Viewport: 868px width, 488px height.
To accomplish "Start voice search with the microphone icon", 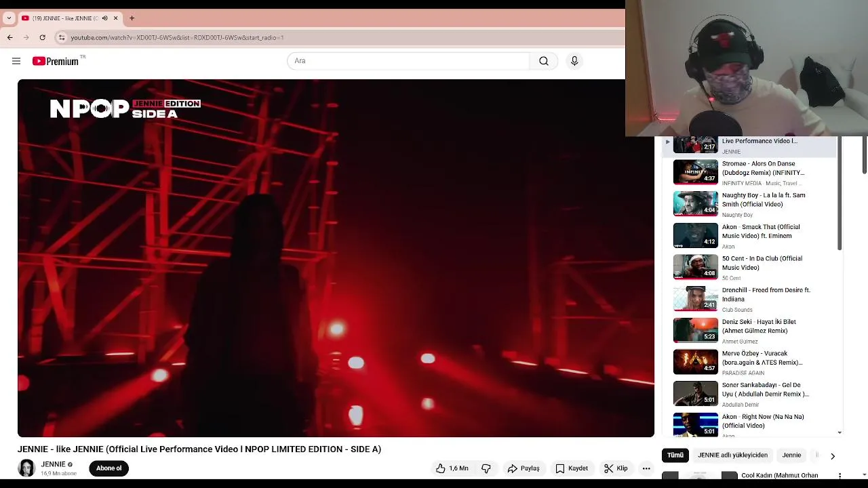I will coord(574,61).
